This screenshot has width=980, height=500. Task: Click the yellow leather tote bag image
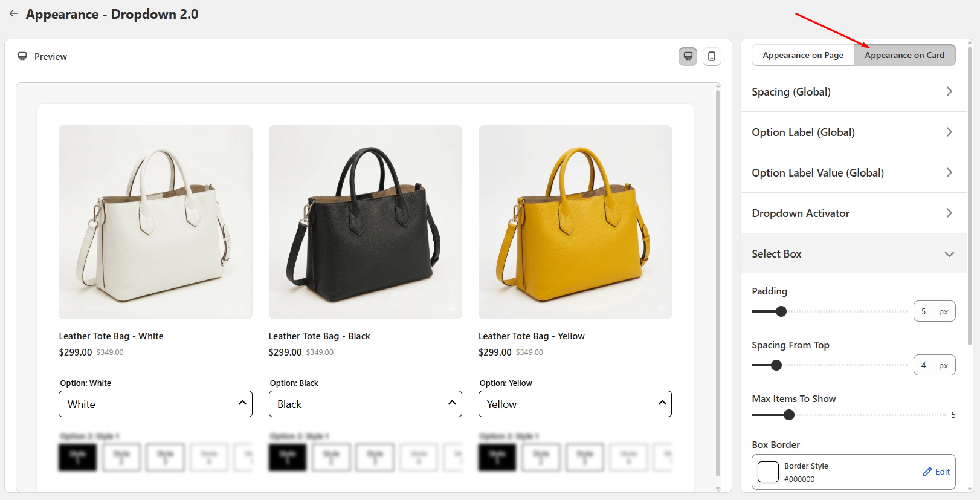point(575,222)
